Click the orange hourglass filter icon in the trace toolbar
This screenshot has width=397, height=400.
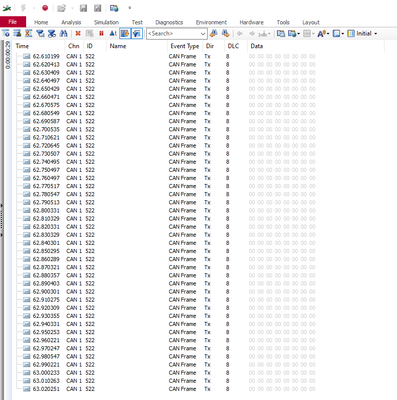29,33
